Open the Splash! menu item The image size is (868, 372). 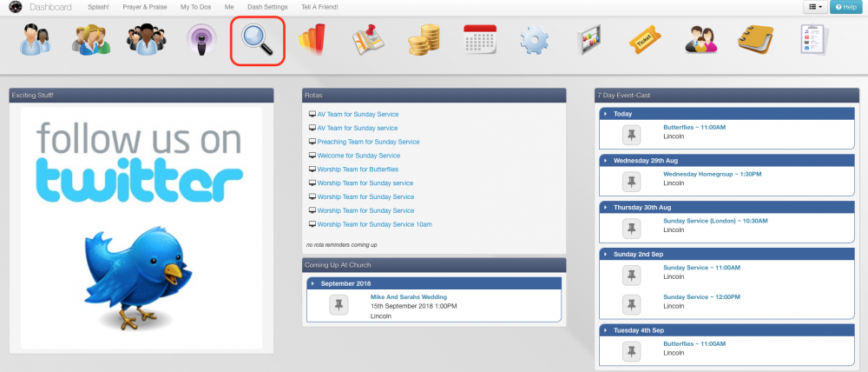(99, 7)
